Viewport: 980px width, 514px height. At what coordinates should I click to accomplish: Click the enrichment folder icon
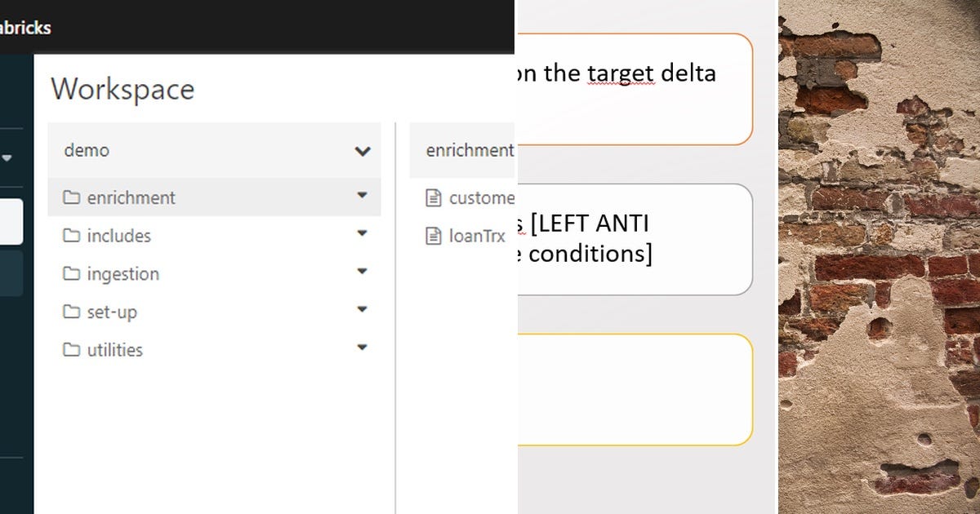tap(72, 197)
